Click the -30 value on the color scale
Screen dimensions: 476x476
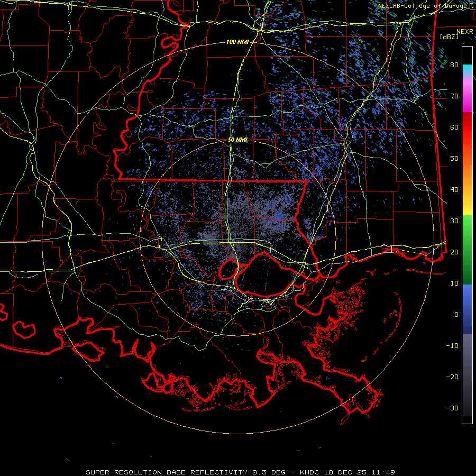pos(452,408)
